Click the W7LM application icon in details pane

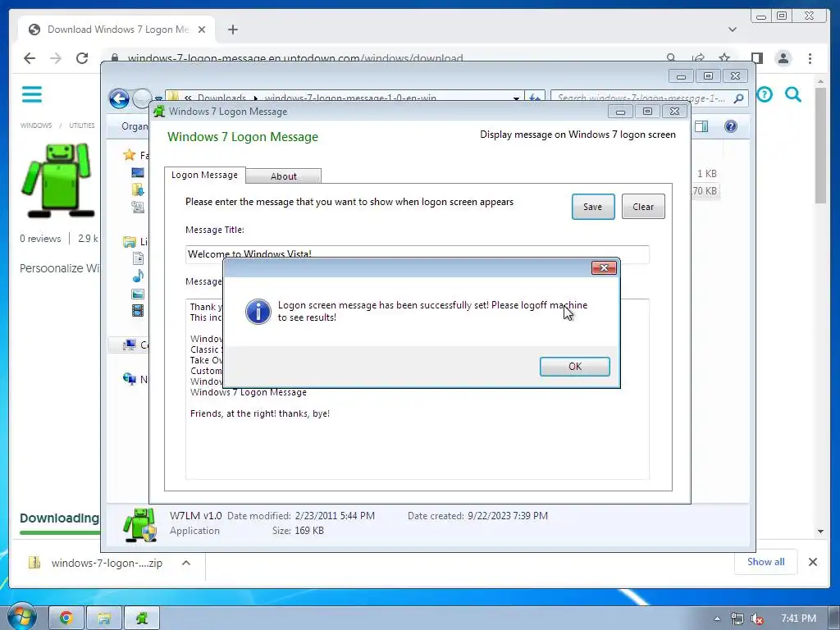[x=139, y=524]
